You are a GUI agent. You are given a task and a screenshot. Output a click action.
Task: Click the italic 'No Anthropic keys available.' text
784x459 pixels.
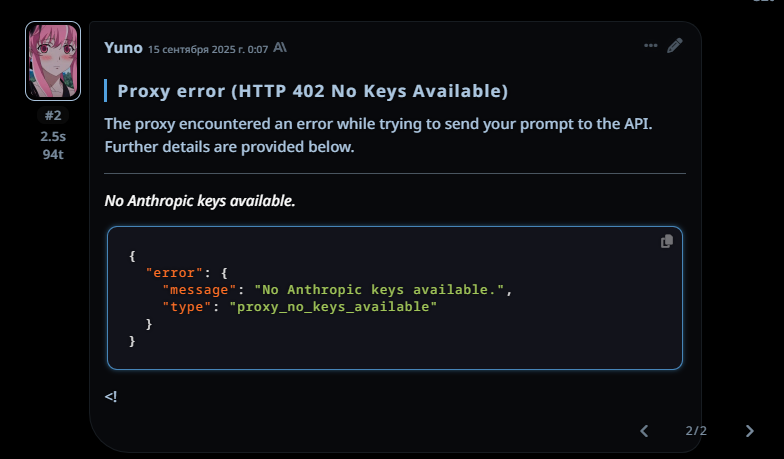200,201
